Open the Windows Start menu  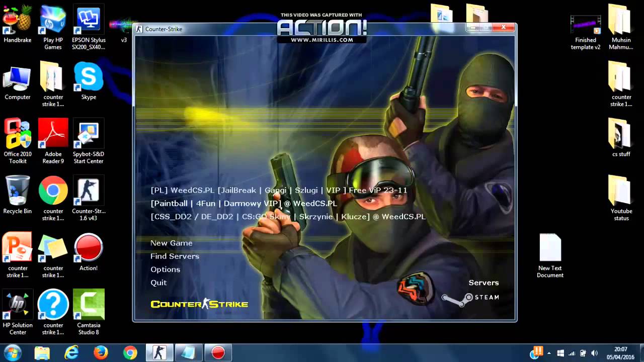point(12,352)
